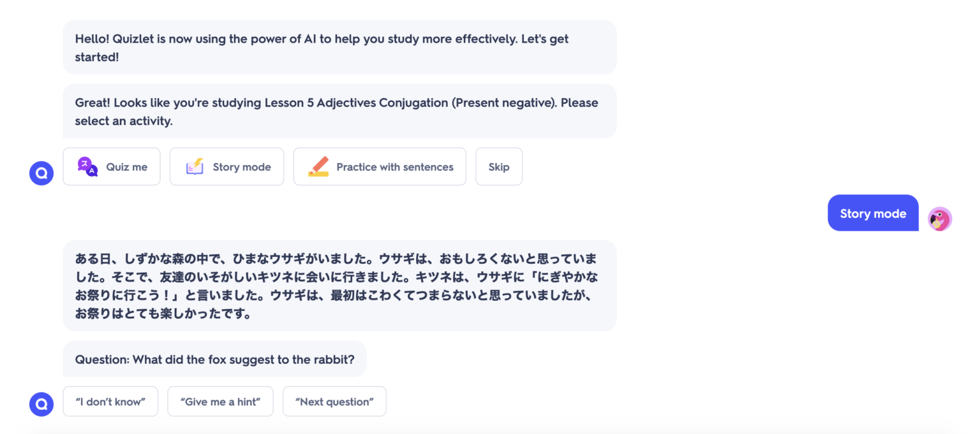
Task: Advance using "Next question"
Action: [334, 401]
